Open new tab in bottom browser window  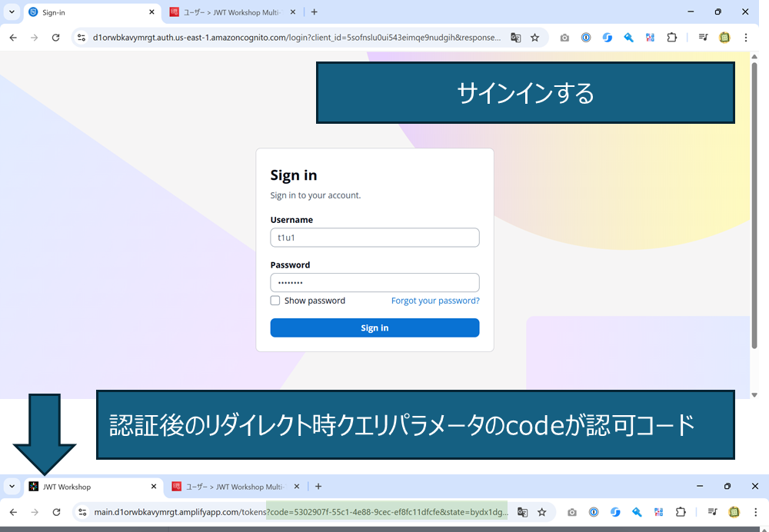coord(318,487)
